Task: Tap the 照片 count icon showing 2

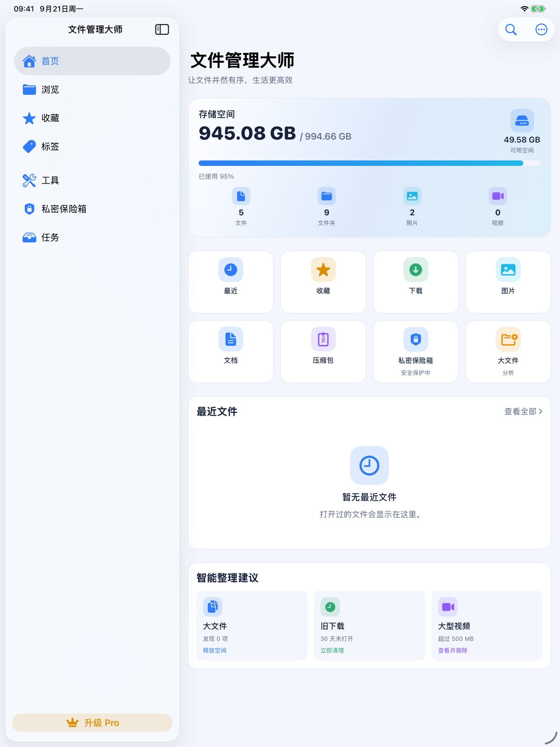Action: (x=412, y=196)
